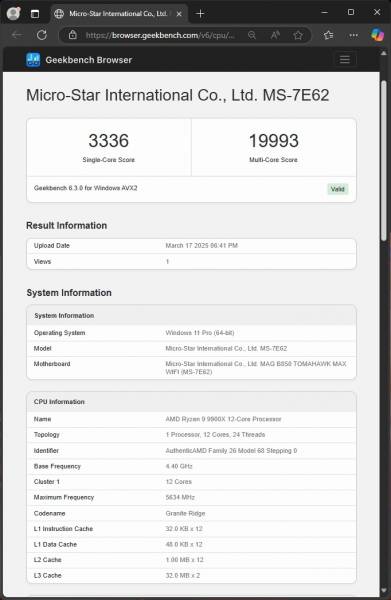
Task: Click the upload date March 17 2025 value
Action: pyautogui.click(x=202, y=246)
